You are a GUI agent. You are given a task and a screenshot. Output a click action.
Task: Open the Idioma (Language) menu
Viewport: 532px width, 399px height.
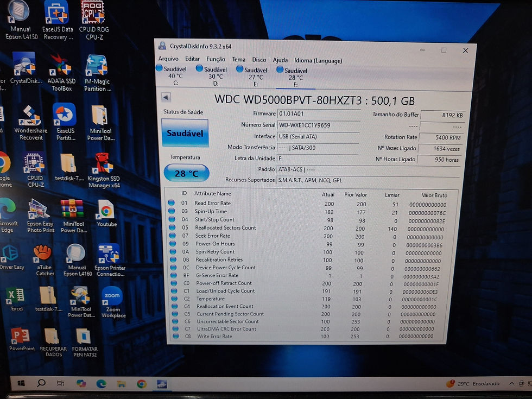pyautogui.click(x=318, y=61)
